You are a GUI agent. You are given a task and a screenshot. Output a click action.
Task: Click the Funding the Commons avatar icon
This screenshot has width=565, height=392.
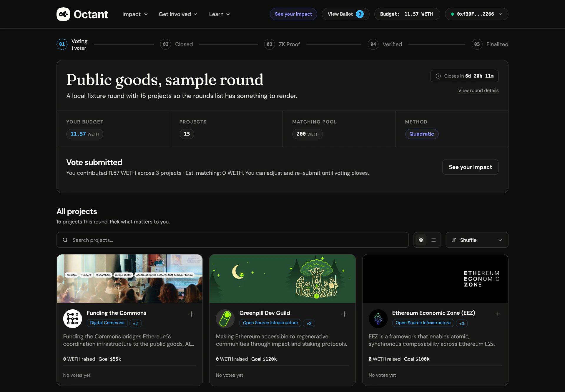pos(72,318)
